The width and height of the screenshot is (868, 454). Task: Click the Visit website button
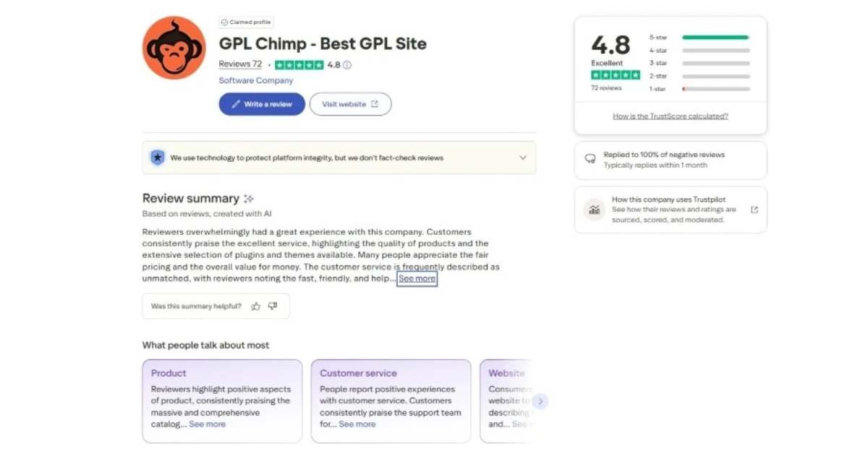(x=350, y=104)
